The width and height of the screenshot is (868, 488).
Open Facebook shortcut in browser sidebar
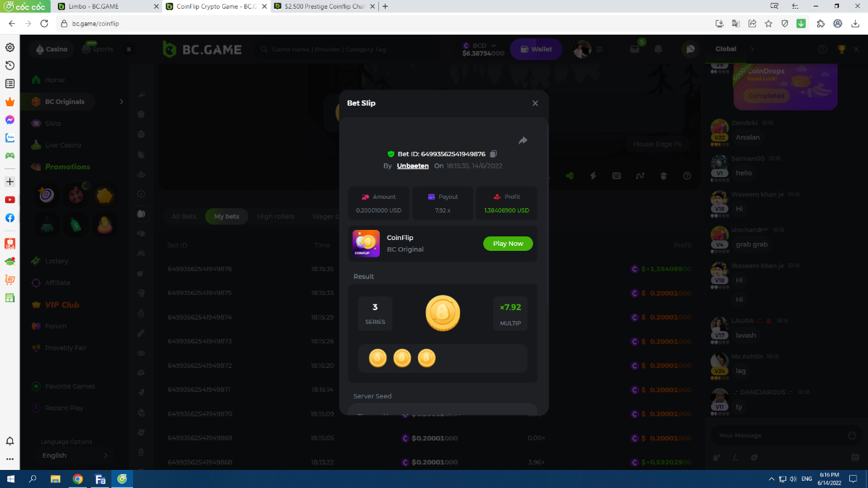tap(10, 218)
